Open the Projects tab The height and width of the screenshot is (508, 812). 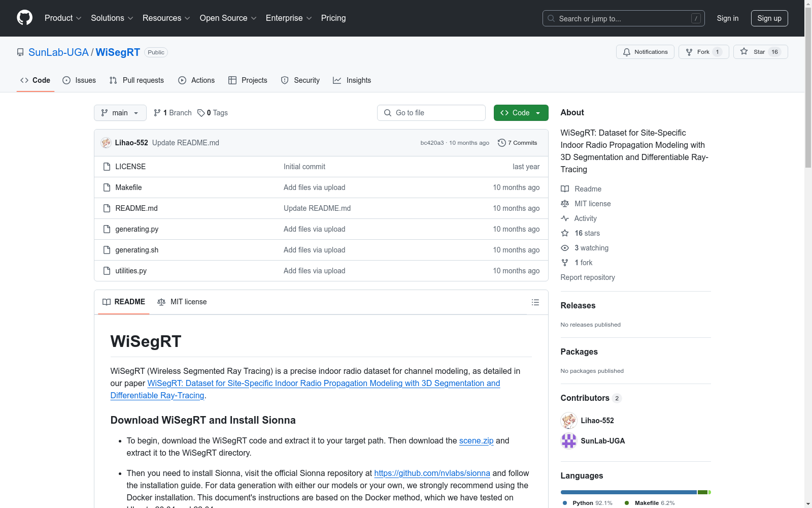click(248, 80)
